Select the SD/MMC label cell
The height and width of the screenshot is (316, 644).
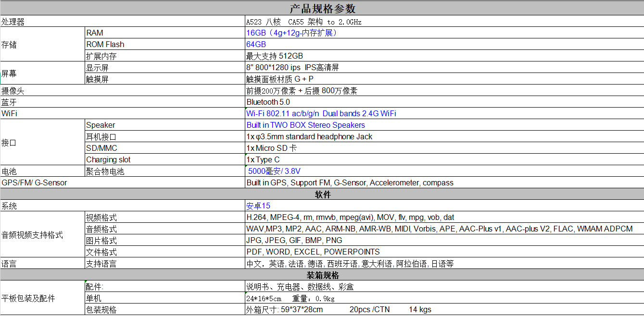pyautogui.click(x=165, y=148)
